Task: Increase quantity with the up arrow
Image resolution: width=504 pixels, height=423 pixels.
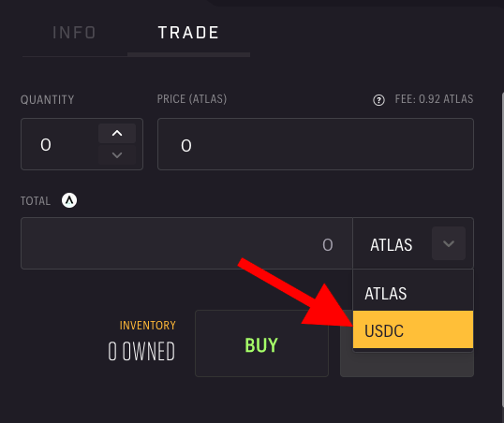Action: [117, 133]
